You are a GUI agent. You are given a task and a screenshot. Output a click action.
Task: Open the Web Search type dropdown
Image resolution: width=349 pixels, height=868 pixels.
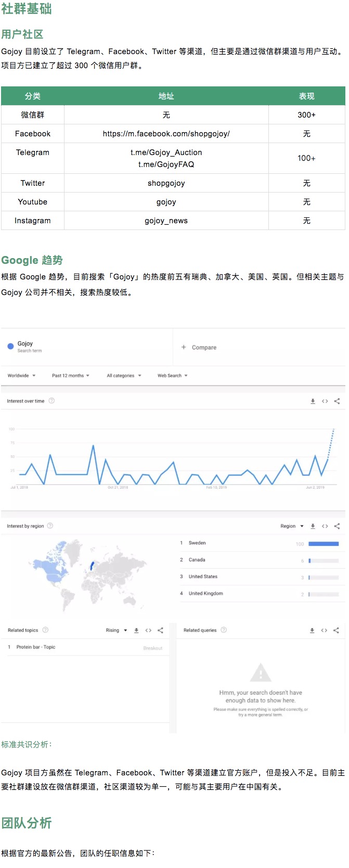(x=173, y=375)
